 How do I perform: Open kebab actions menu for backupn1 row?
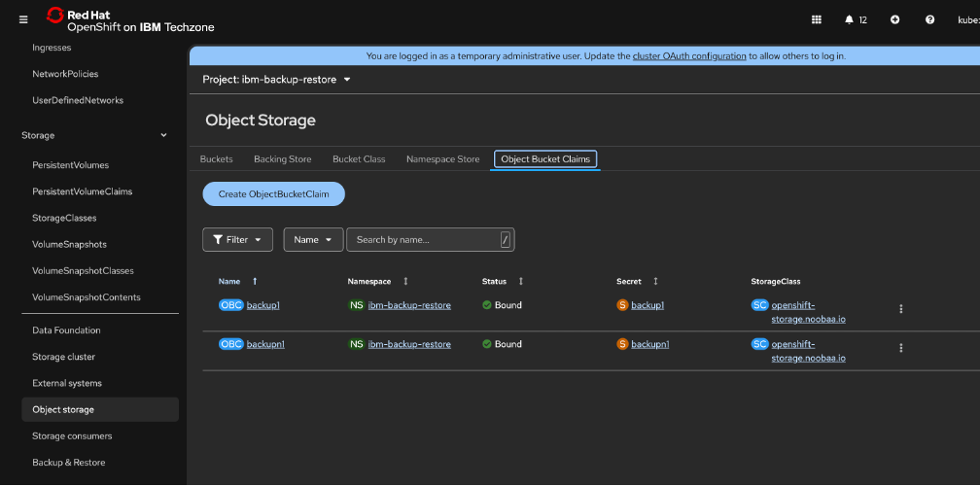coord(900,348)
